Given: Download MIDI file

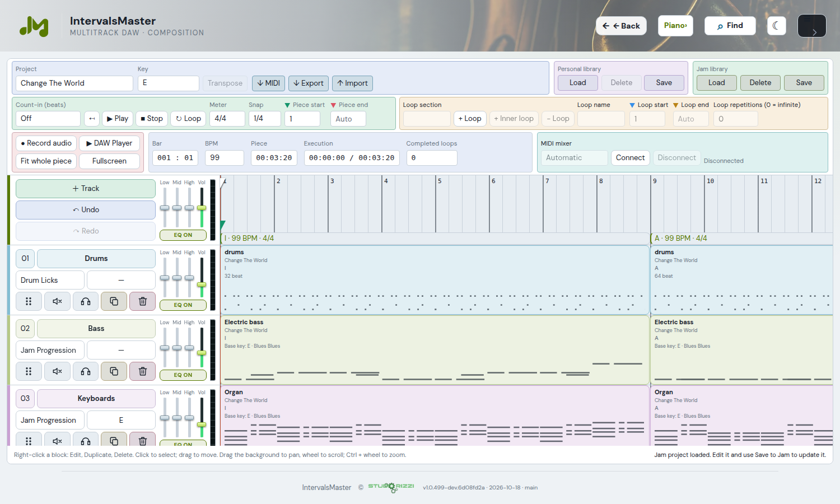Looking at the screenshot, I should [x=268, y=83].
